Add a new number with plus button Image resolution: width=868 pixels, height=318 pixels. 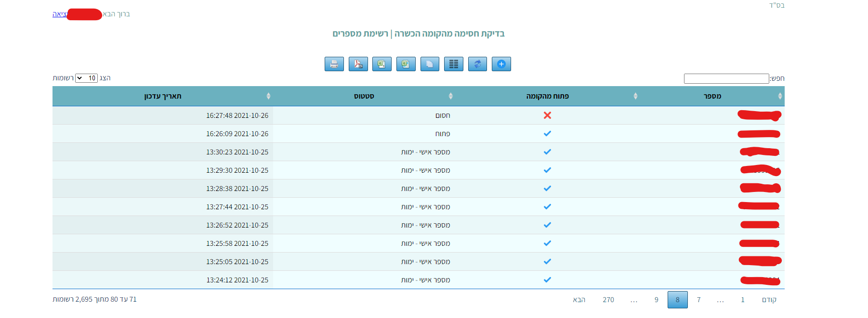501,64
